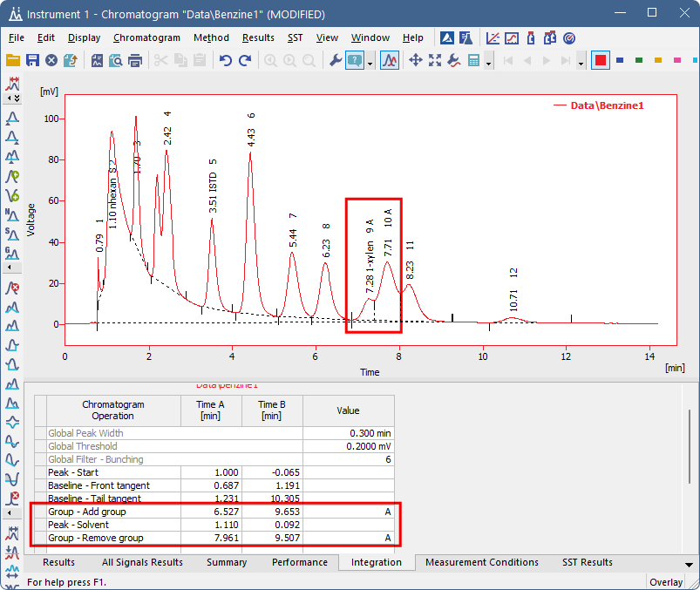Undo the last operation

(x=226, y=60)
